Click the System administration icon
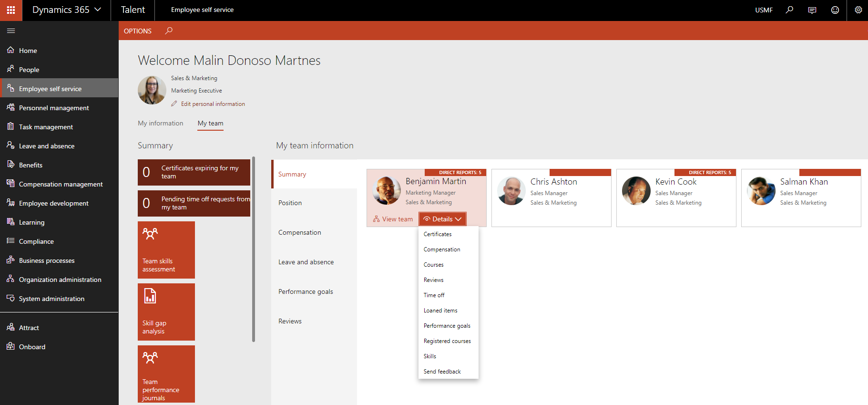 coord(10,298)
